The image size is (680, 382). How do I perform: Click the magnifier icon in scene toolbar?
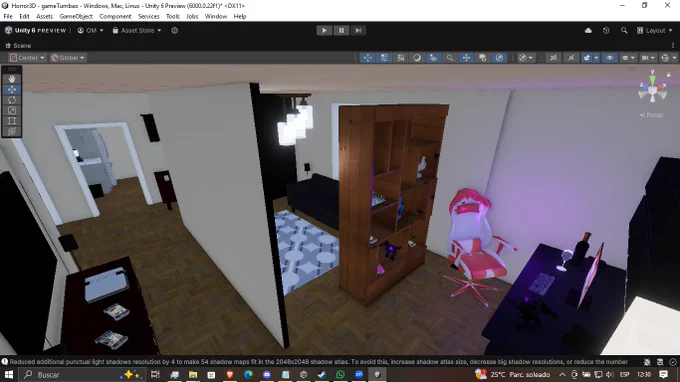point(450,58)
